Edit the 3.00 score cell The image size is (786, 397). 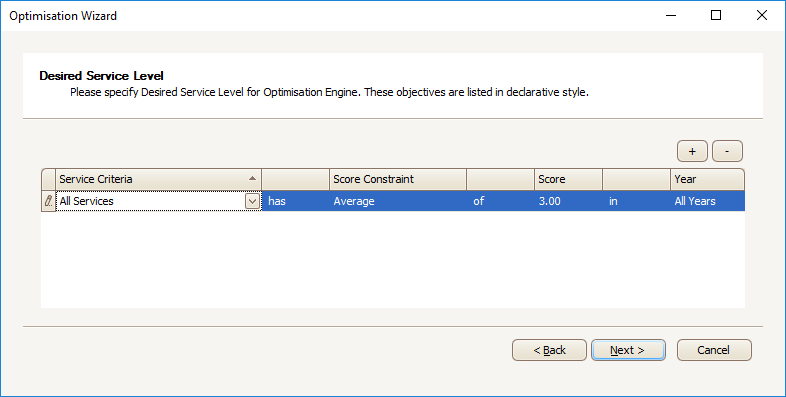click(568, 201)
